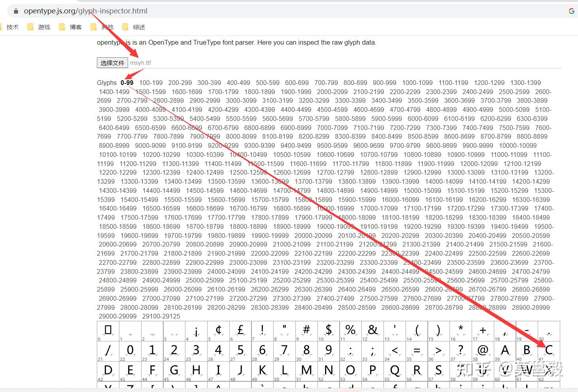Inspect the hash sign glyph cell
The image size is (578, 392).
[306, 331]
